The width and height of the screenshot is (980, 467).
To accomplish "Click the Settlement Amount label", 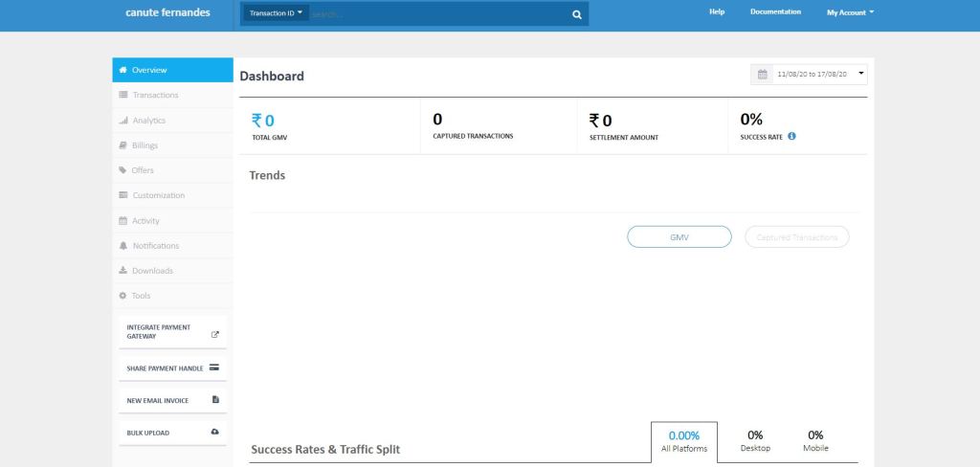I will coord(624,138).
